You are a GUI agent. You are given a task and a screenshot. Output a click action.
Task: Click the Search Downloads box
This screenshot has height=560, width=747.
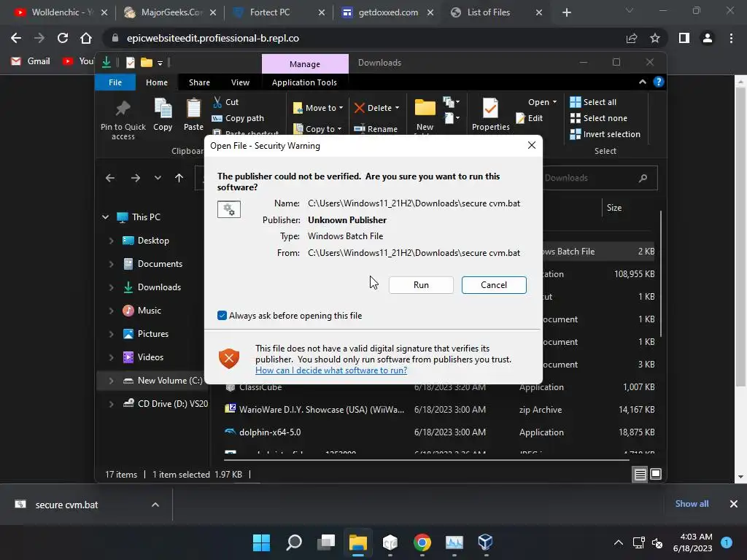point(600,178)
